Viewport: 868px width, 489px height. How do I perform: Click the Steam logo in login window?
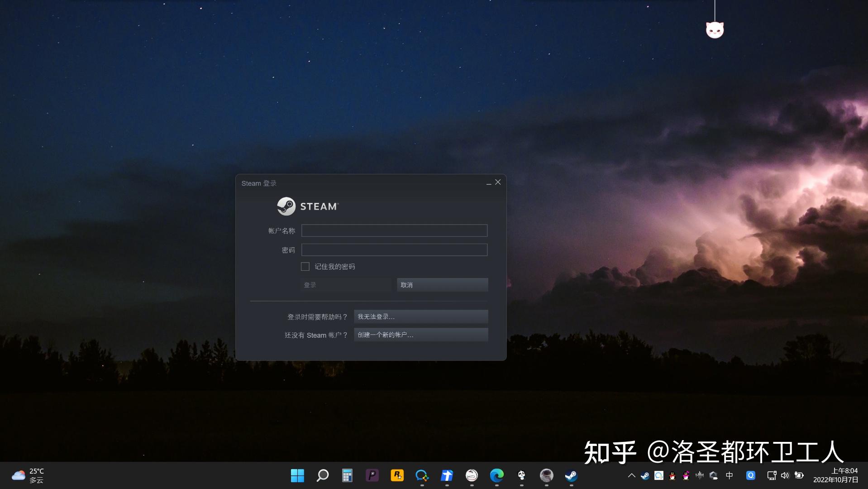308,206
